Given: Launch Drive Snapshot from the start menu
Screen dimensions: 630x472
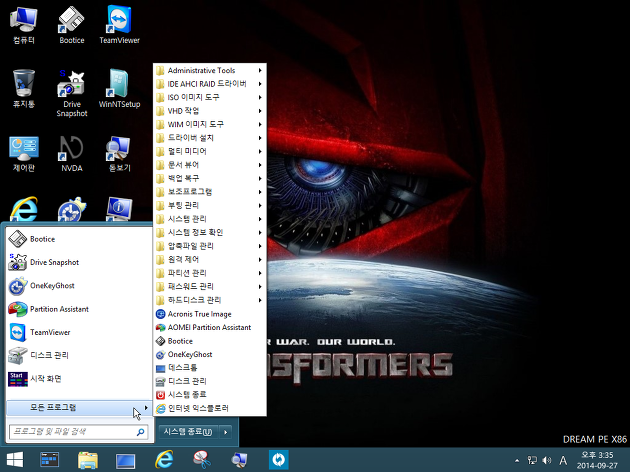Looking at the screenshot, I should coord(79,262).
